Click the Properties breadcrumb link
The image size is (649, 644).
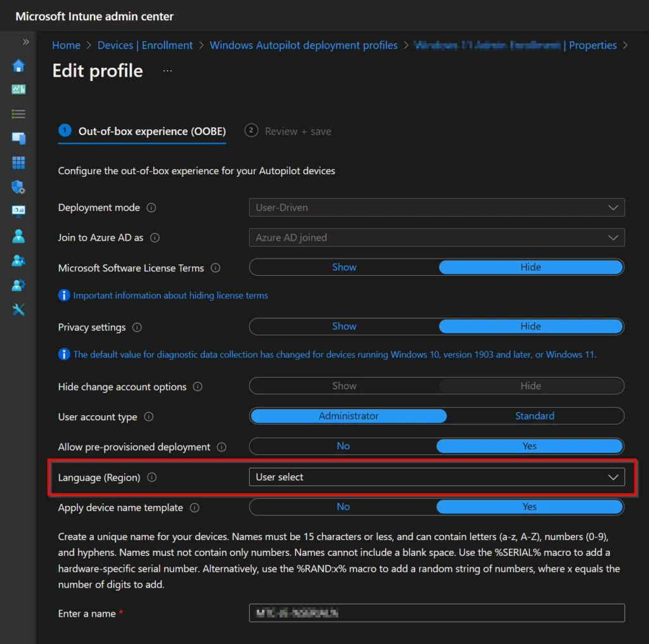point(593,45)
